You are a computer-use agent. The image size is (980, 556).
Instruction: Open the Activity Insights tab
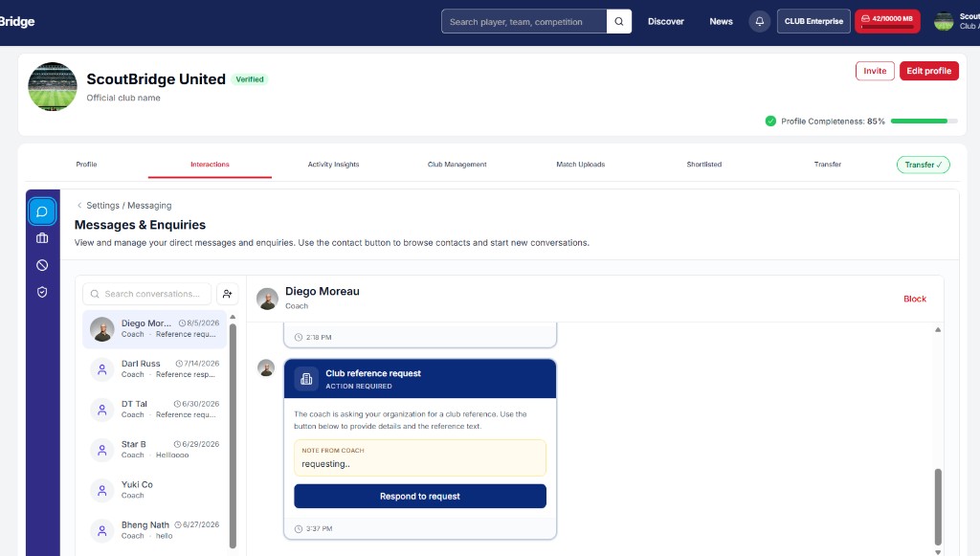pos(333,165)
